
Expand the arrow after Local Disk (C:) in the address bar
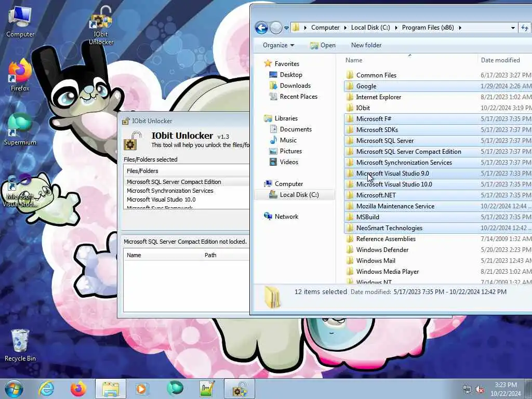pos(396,28)
